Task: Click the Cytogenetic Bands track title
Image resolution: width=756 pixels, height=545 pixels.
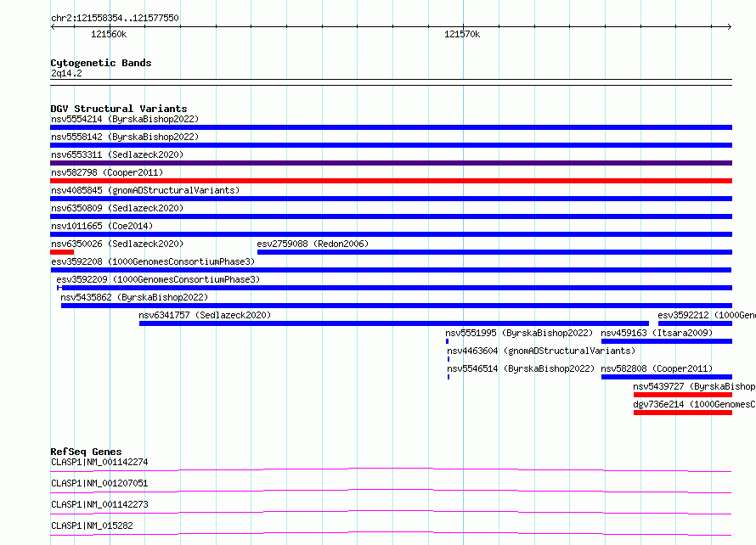Action: coord(101,63)
